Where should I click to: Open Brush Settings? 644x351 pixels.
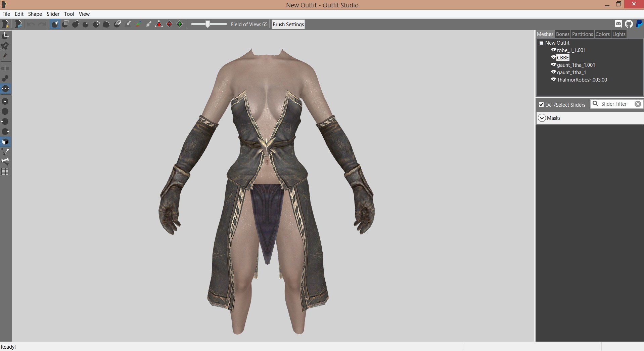click(288, 24)
